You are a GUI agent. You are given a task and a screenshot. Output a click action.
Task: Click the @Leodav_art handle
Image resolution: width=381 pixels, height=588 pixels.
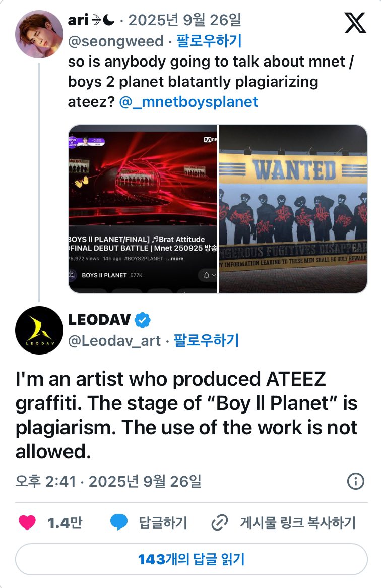point(114,341)
